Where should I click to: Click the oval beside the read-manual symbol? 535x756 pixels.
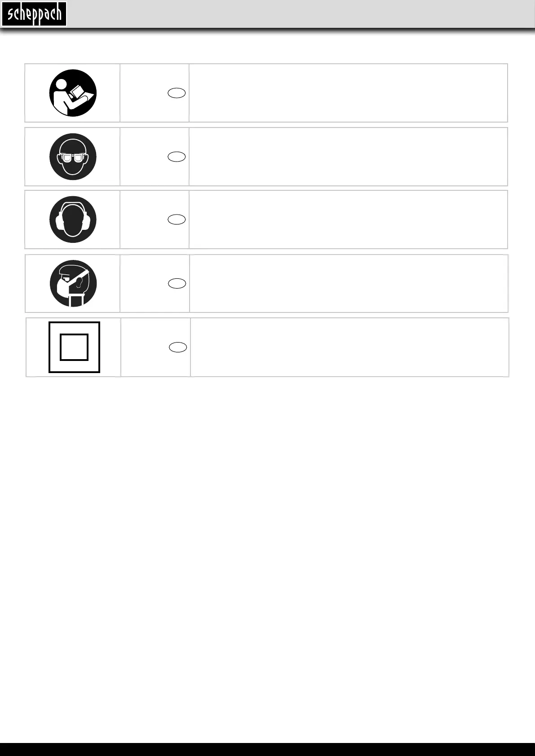point(177,93)
